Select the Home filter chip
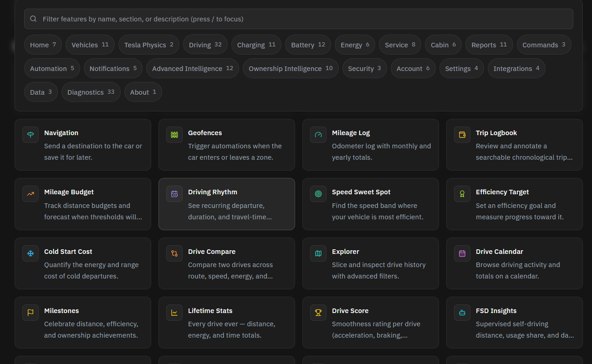This screenshot has height=364, width=592. point(43,45)
